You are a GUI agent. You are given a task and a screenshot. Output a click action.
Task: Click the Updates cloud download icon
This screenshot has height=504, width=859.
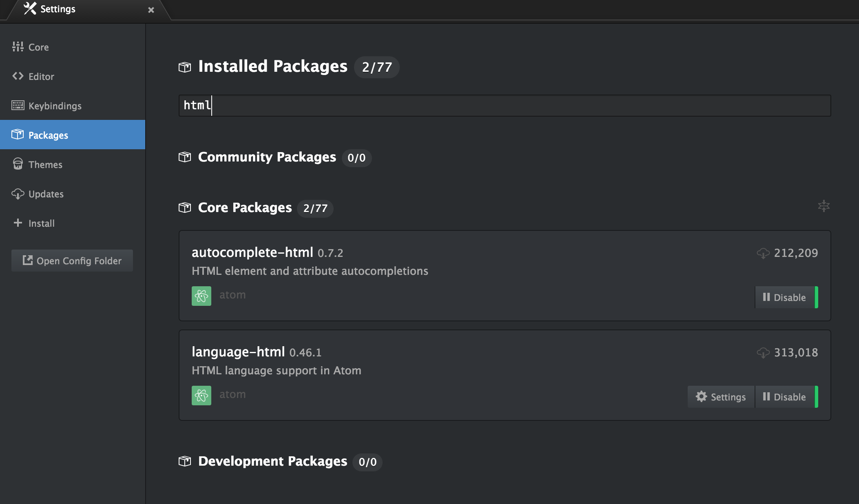(18, 194)
